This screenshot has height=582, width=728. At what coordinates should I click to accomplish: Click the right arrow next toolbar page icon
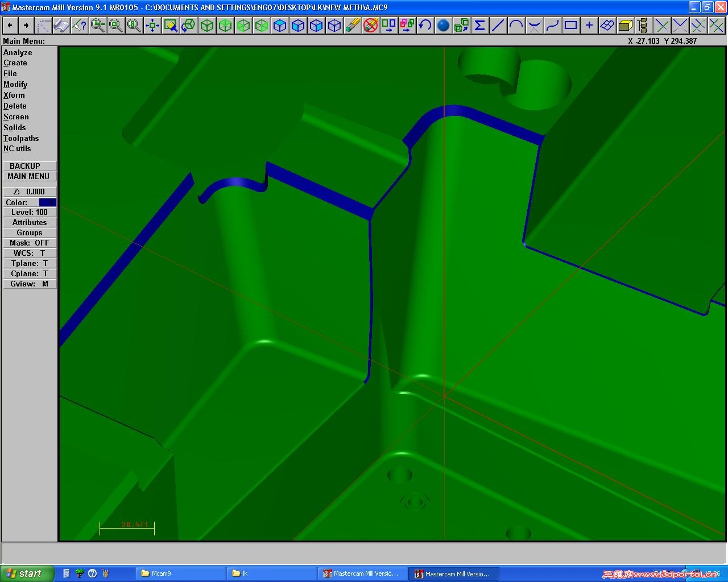26,25
